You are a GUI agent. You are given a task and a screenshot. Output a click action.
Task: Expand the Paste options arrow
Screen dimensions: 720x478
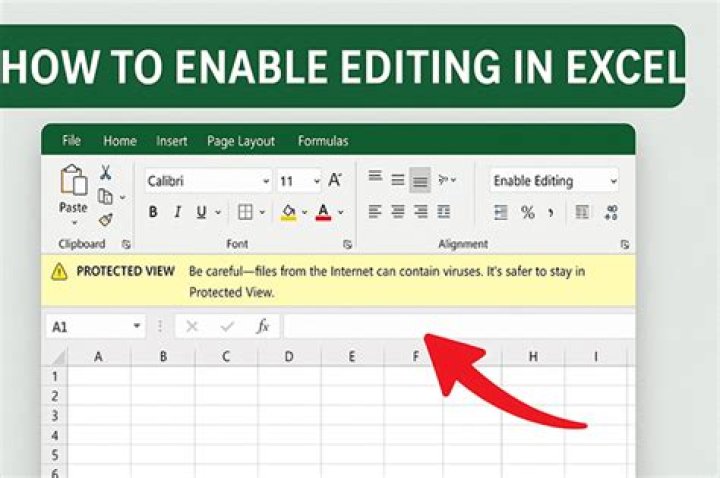[74, 223]
